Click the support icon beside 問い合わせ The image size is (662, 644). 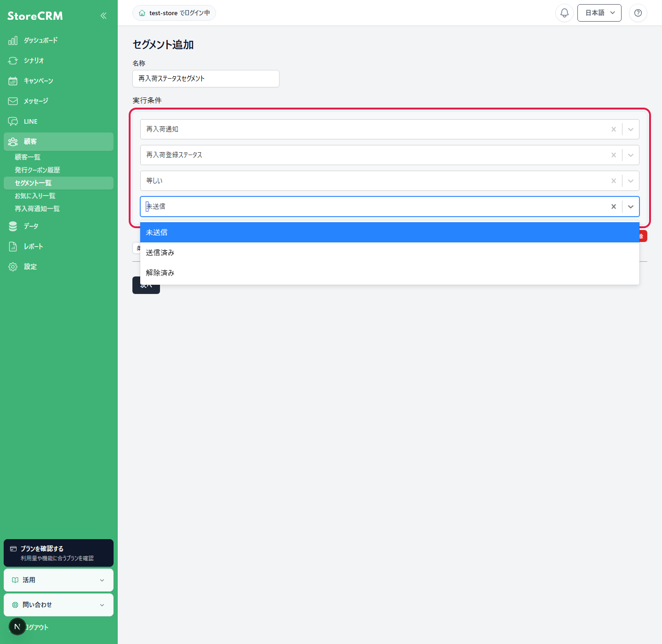(15, 605)
